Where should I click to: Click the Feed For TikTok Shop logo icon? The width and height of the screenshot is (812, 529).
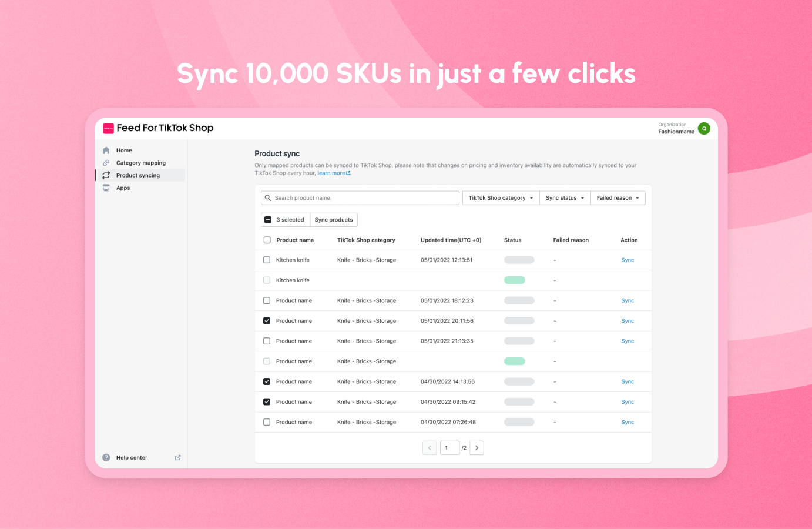click(108, 128)
